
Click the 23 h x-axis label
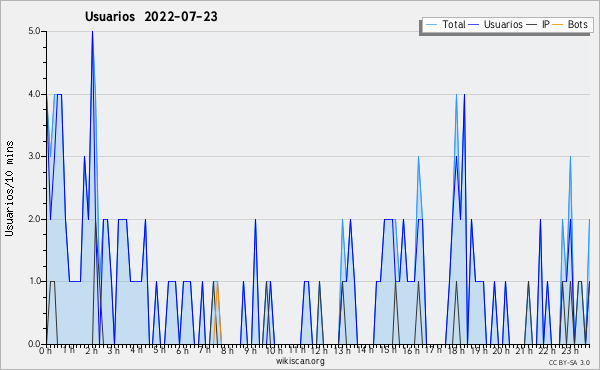(569, 350)
